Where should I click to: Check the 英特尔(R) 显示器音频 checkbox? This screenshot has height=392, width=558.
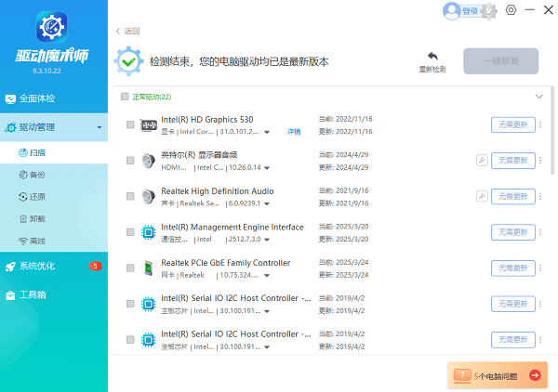click(130, 161)
